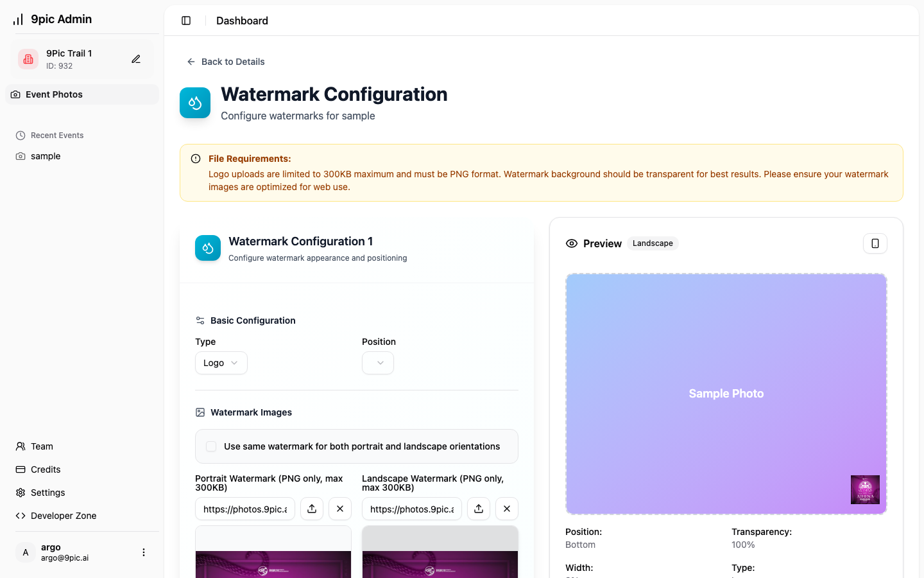
Task: Click the 9pic Admin logo icon
Action: 18,19
